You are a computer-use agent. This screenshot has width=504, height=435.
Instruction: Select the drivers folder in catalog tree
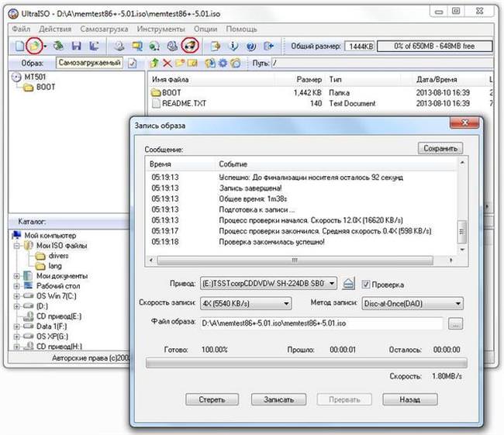tap(58, 256)
